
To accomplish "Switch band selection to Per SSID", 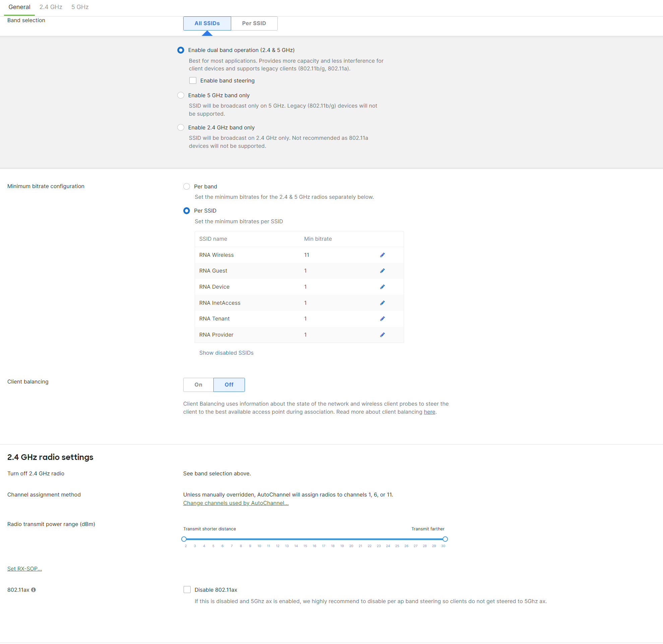I will (254, 23).
